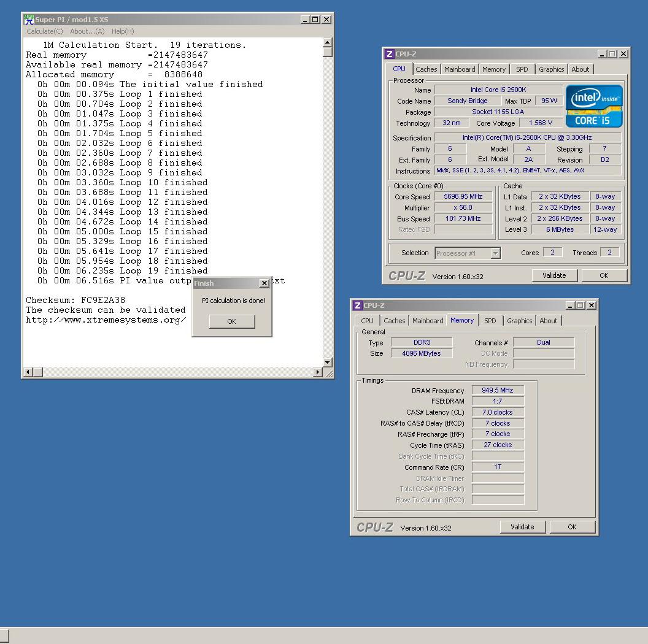
Task: Minimize the Super PI window
Action: (305, 20)
